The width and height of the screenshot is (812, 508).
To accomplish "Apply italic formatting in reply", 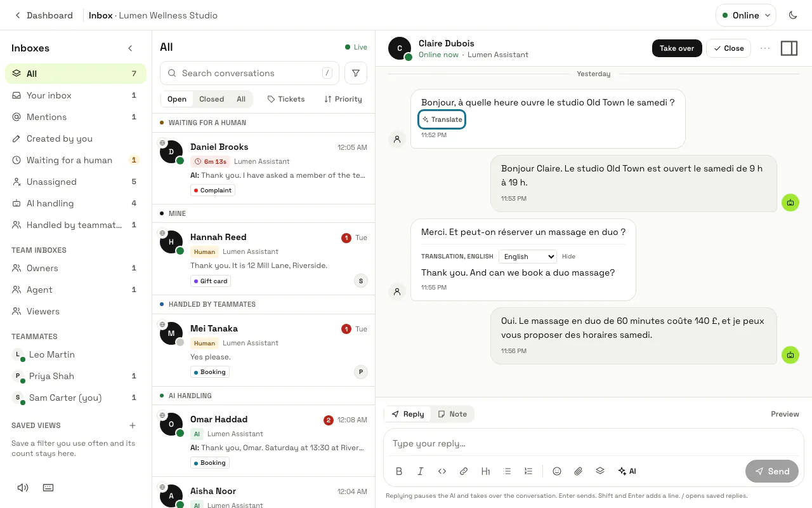I will click(421, 471).
